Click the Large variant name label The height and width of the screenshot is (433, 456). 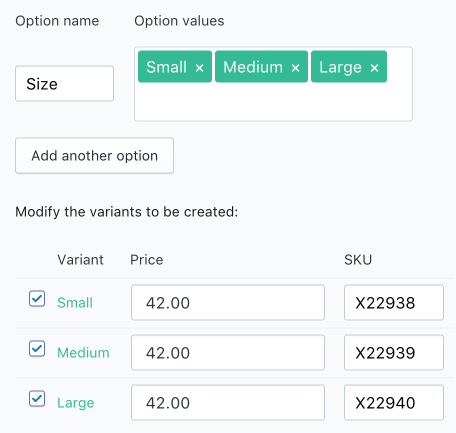pyautogui.click(x=76, y=403)
